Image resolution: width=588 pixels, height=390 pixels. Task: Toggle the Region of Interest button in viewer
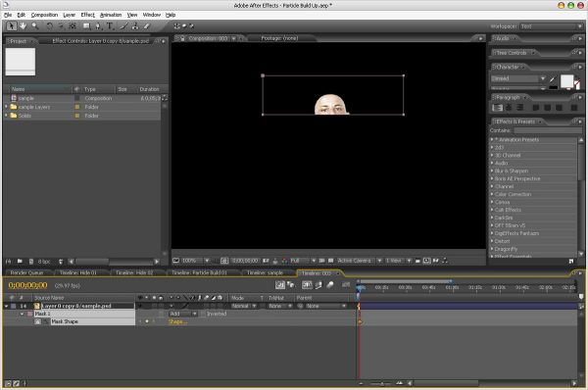(x=321, y=261)
